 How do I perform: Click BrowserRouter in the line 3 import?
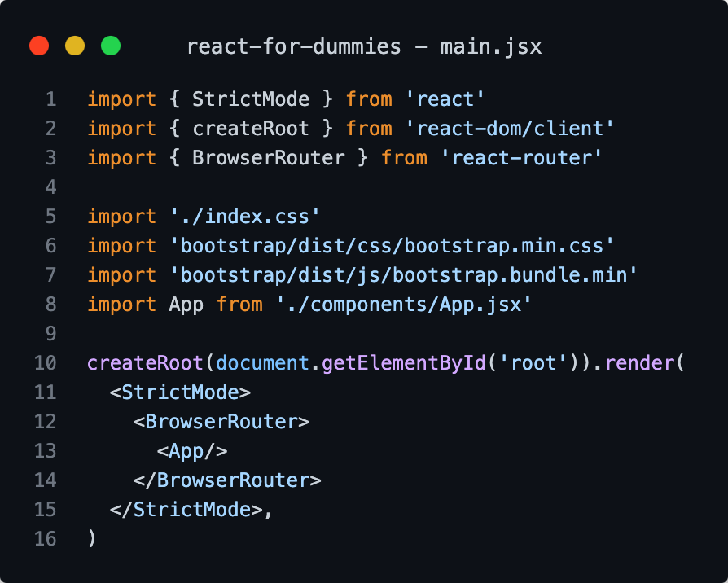pyautogui.click(x=269, y=158)
